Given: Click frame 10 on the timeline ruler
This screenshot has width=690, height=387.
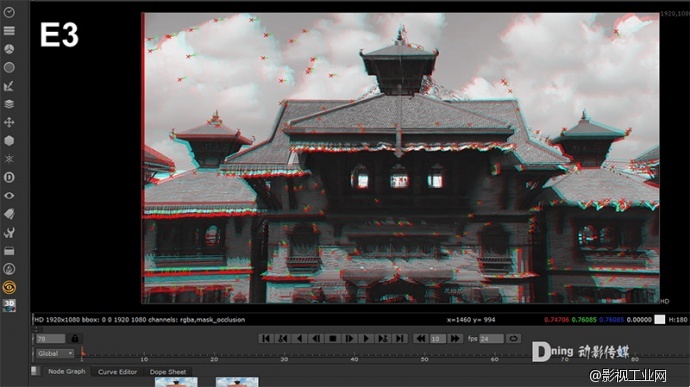Looking at the screenshot, I should 144,359.
